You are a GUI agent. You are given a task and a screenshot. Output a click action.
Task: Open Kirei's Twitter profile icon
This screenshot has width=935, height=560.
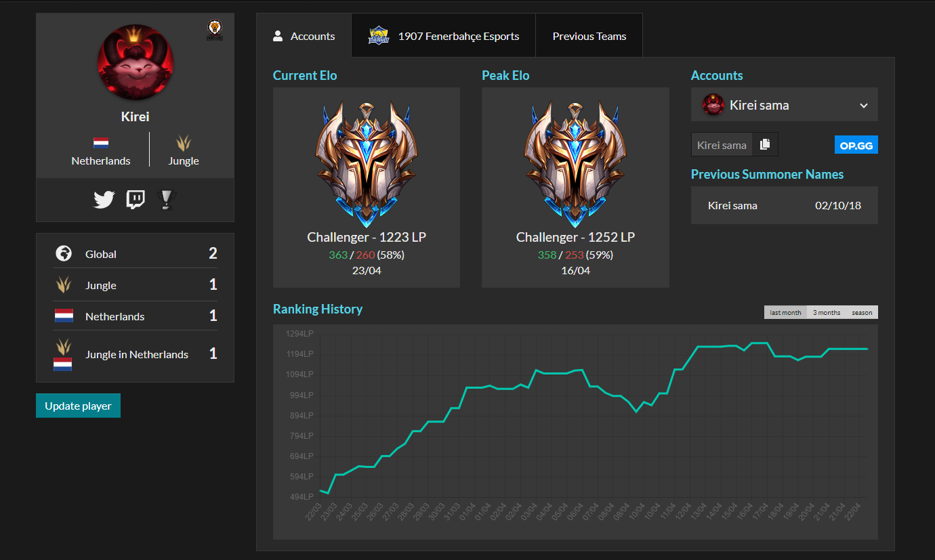coord(104,200)
